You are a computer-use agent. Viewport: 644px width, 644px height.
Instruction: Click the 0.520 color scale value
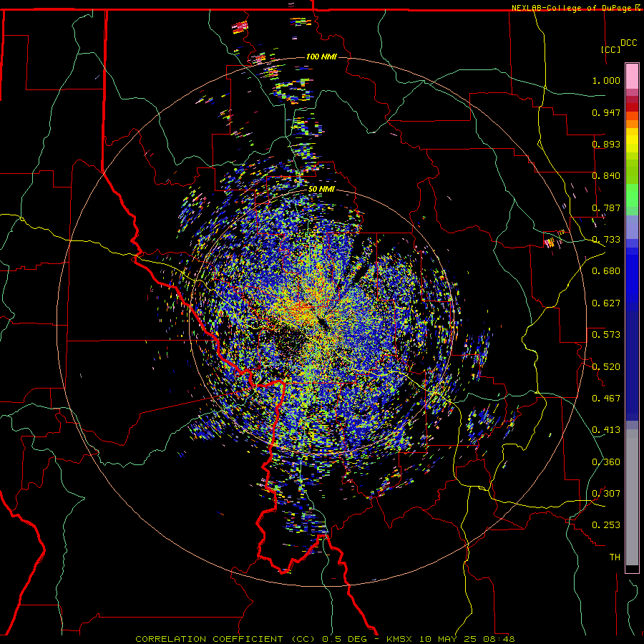pos(606,367)
